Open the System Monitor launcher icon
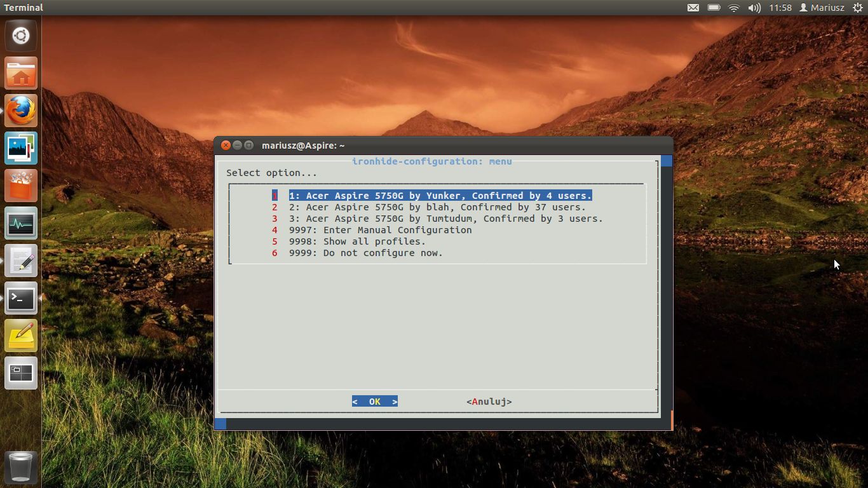 (21, 223)
